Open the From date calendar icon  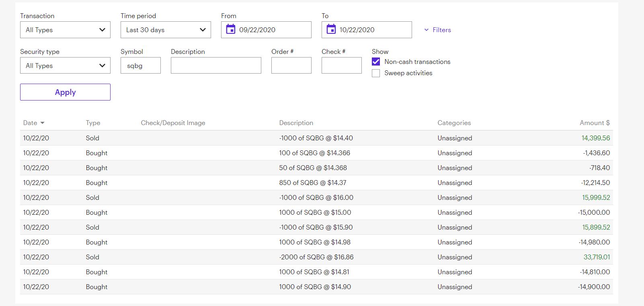(x=230, y=29)
